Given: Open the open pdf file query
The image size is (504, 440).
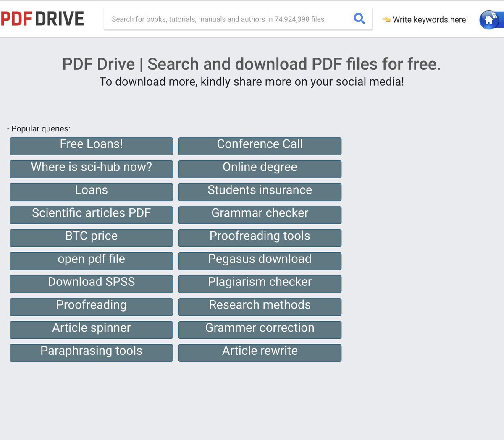Looking at the screenshot, I should click(x=92, y=261).
